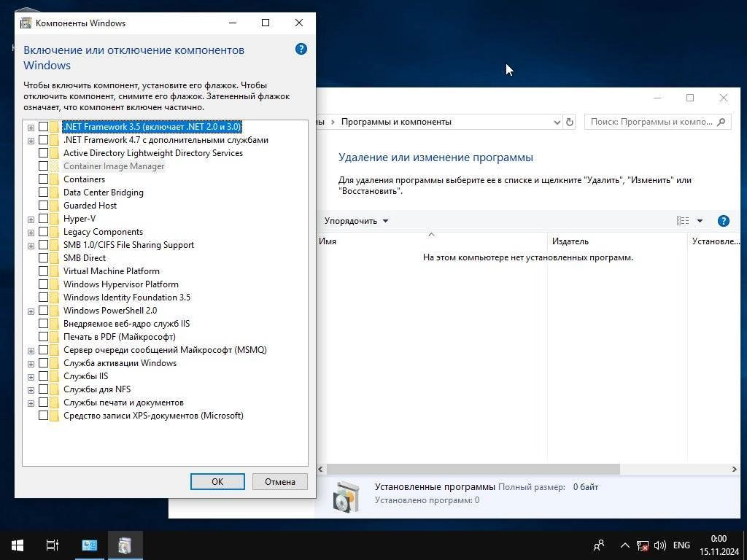Expand the Службы IIS node

coord(31,377)
